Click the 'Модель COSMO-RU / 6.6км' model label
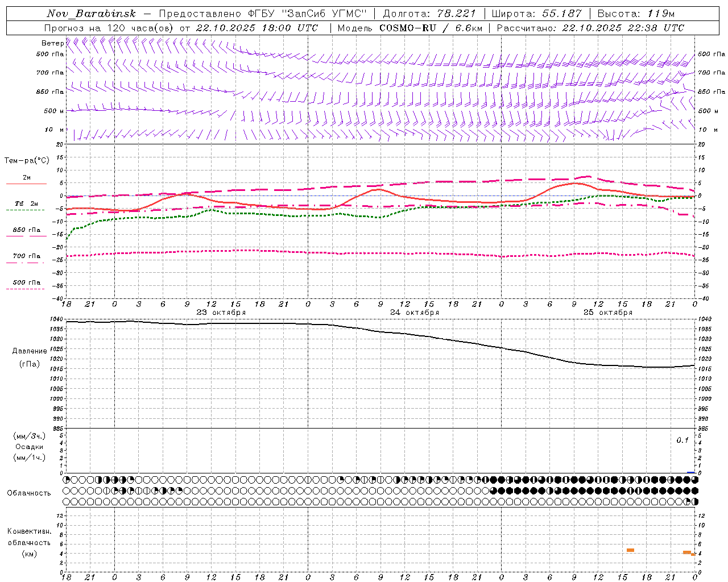728x582 pixels. [x=410, y=28]
